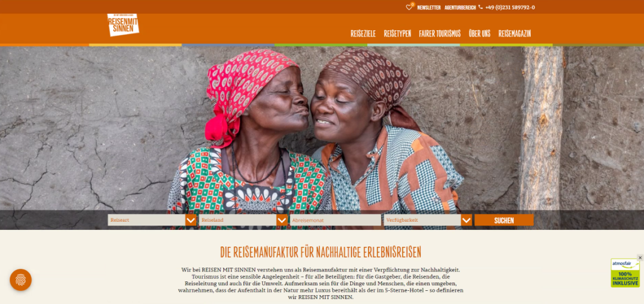Image resolution: width=644 pixels, height=304 pixels.
Task: Expand the Reiseart dropdown arrow
Action: click(x=191, y=220)
